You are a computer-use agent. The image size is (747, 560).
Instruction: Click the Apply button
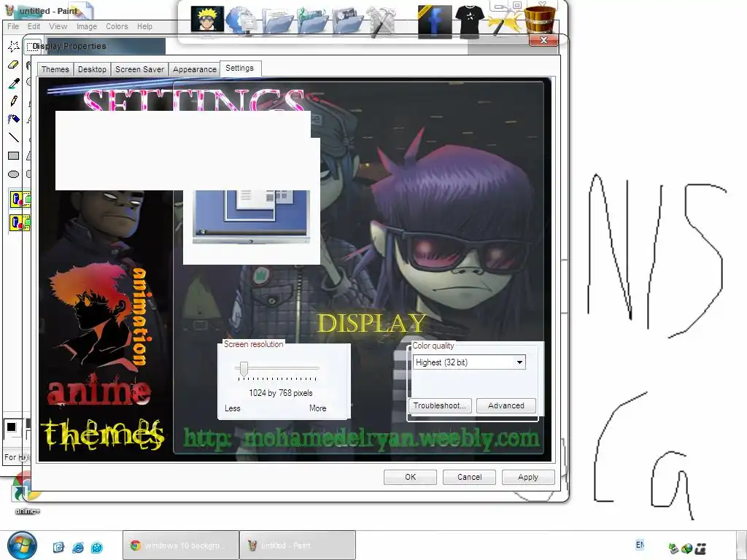click(528, 477)
